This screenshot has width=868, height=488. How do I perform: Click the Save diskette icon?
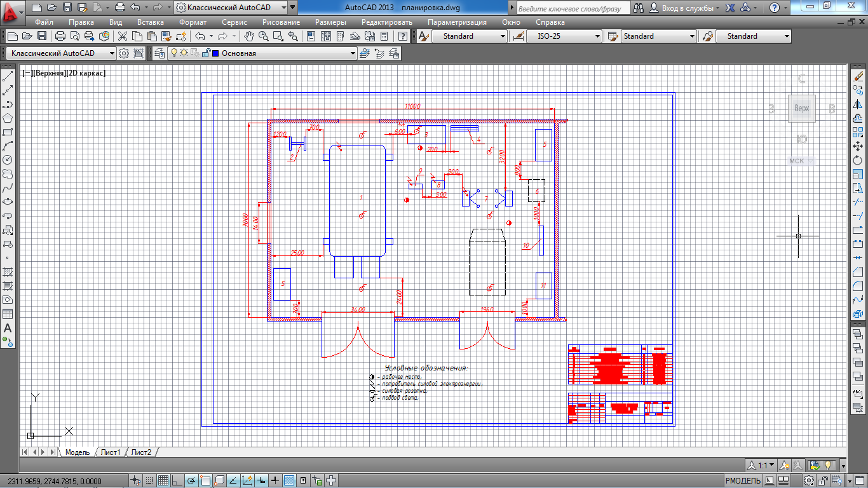click(x=42, y=36)
